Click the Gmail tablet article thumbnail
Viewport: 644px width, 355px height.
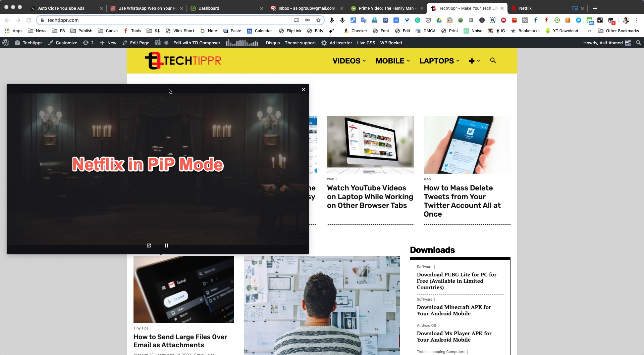tap(184, 289)
